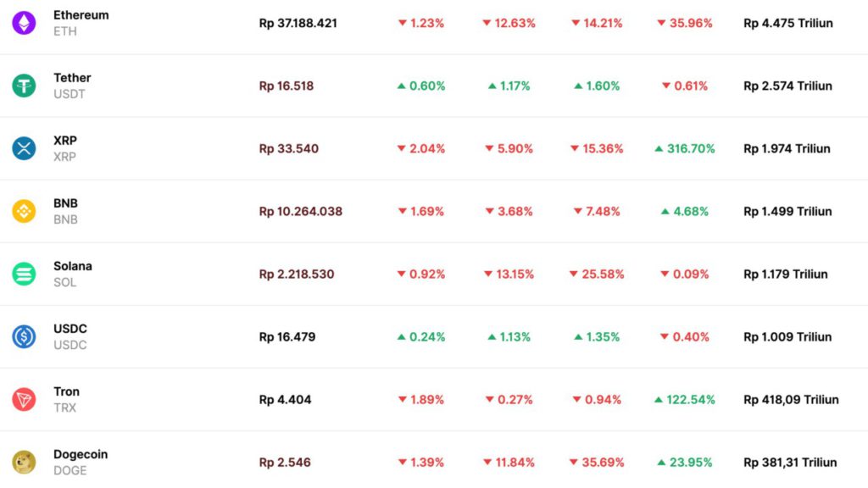Click the Dogecoin dog icon
The height and width of the screenshot is (488, 868).
[24, 462]
